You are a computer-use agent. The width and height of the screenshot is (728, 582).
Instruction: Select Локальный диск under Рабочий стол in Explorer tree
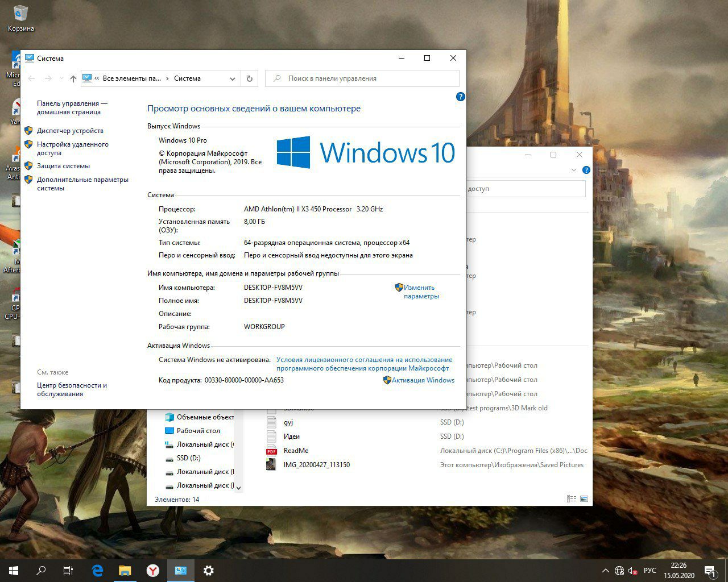click(x=199, y=444)
